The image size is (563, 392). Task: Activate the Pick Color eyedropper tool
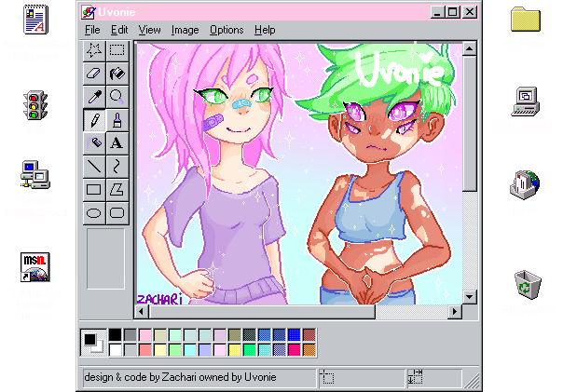(94, 97)
